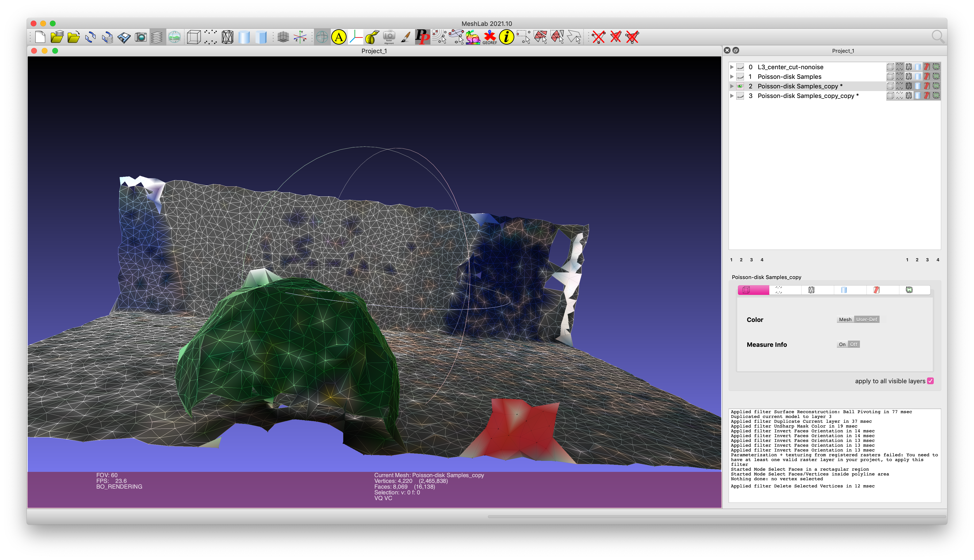Screen dimensions: 974x560
Task: Uncheck 'apply to all visible layers'
Action: (x=931, y=381)
